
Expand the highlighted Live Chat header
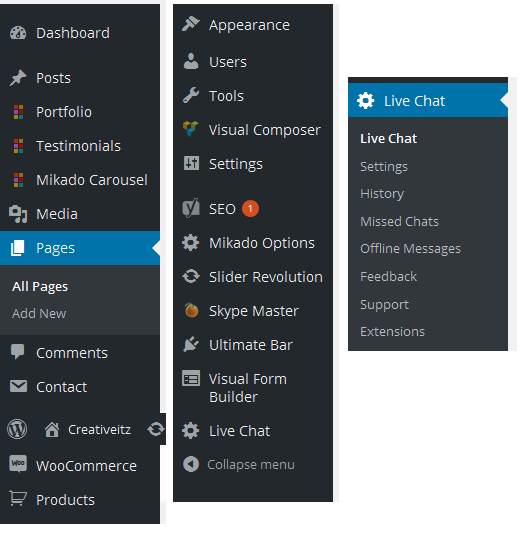coord(428,100)
